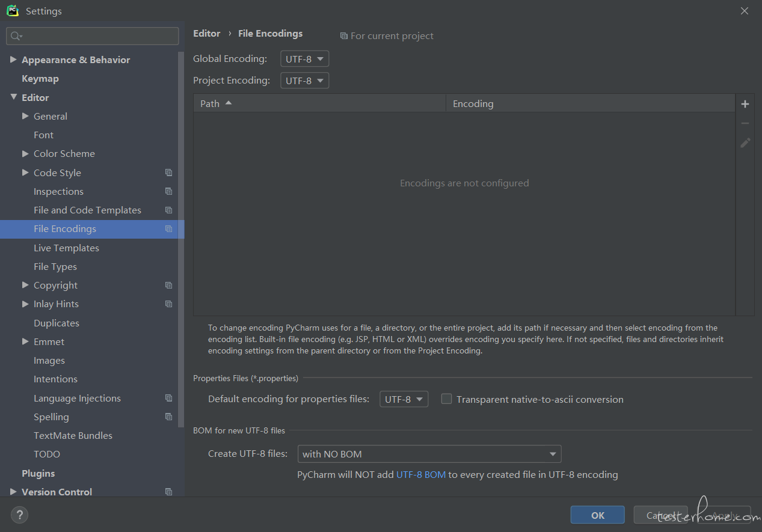762x532 pixels.
Task: Open the Font settings page
Action: [43, 135]
